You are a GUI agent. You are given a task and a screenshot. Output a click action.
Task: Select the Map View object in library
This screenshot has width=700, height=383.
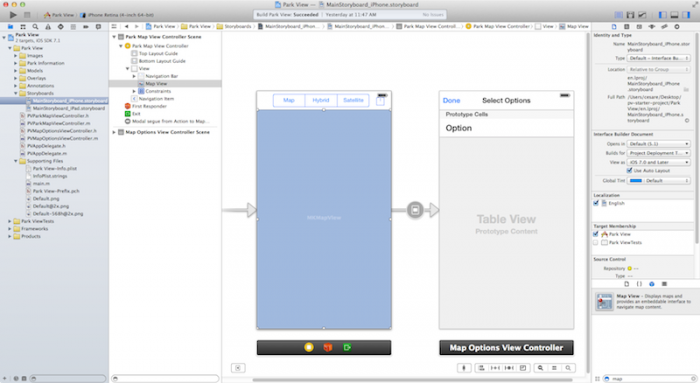645,302
